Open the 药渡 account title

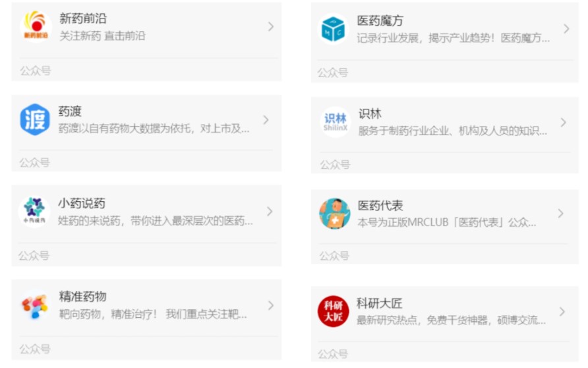click(x=70, y=111)
